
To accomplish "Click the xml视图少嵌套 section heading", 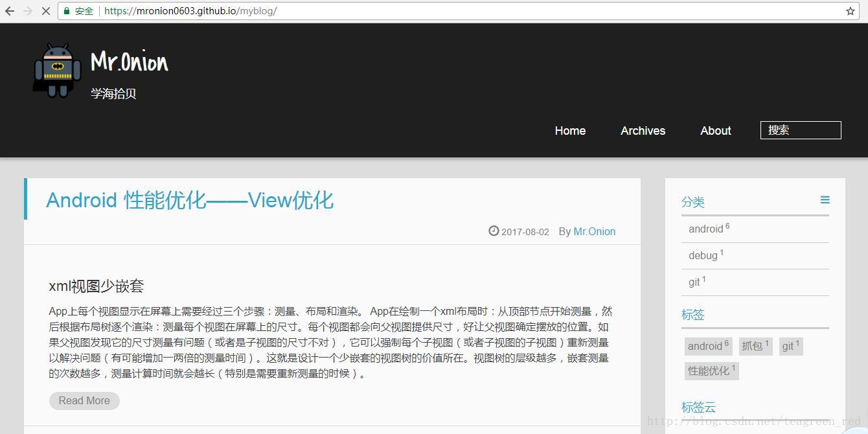I will (x=97, y=286).
